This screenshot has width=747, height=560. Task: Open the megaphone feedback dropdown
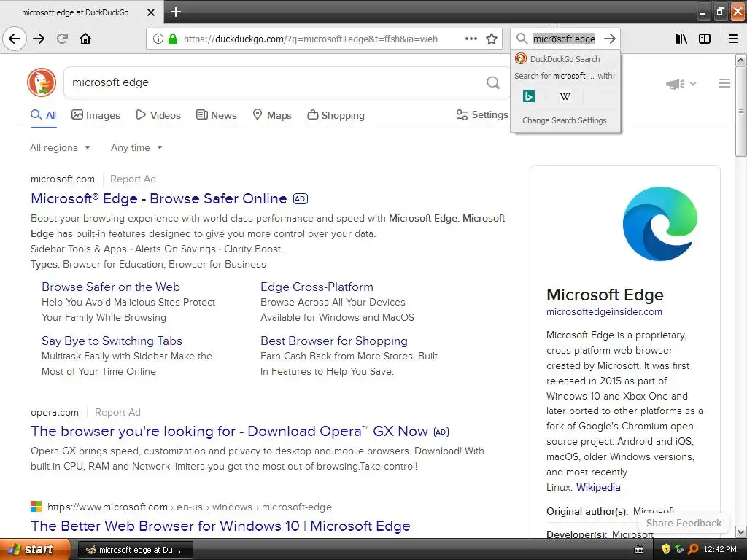681,84
